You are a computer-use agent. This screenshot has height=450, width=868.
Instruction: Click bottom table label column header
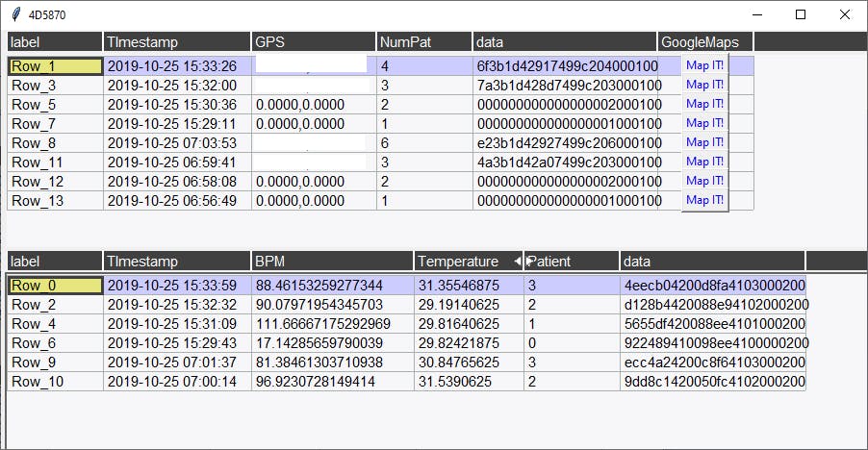pyautogui.click(x=55, y=261)
